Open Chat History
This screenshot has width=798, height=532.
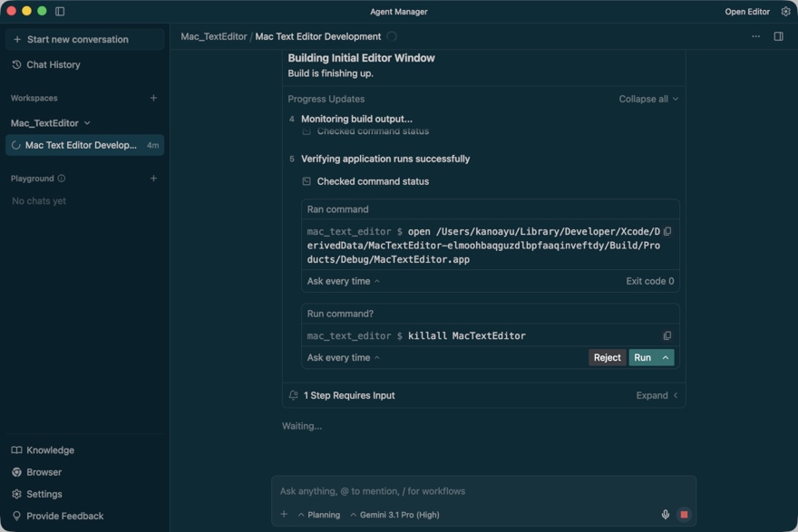[53, 65]
